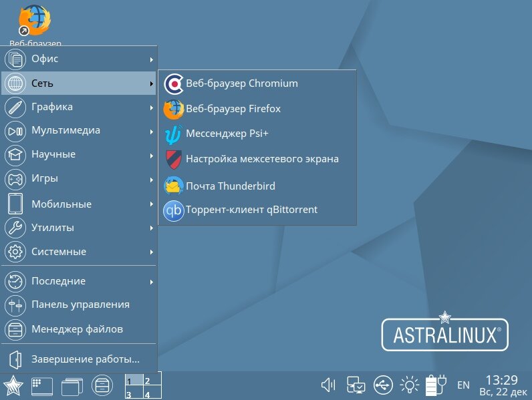Select the Менеджер файлов text label
Screen dimensions: 532x400
(77, 329)
